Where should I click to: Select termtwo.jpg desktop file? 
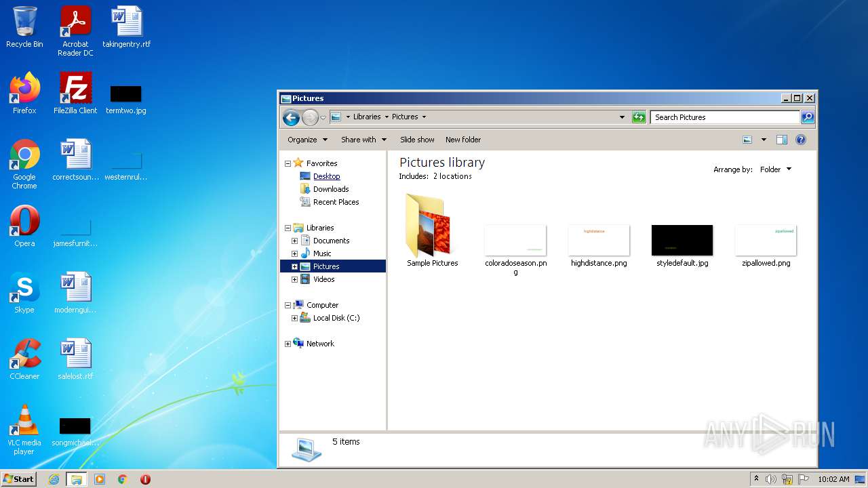click(126, 99)
